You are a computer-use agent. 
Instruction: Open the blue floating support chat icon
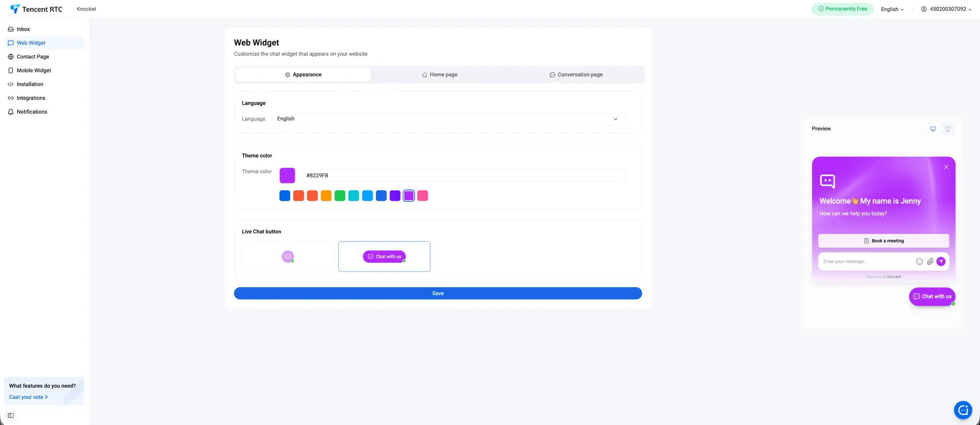(963, 410)
